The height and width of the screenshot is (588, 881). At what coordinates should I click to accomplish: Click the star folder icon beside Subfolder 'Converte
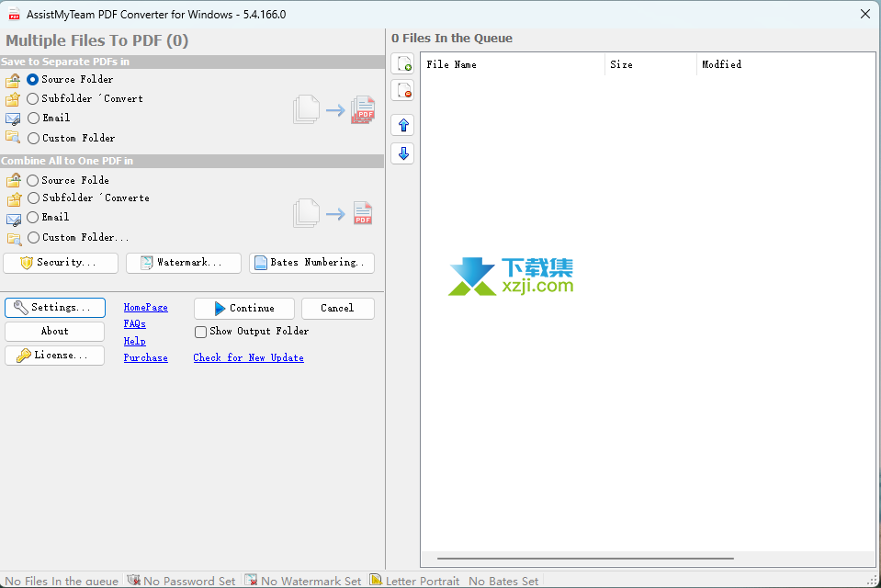coord(14,199)
